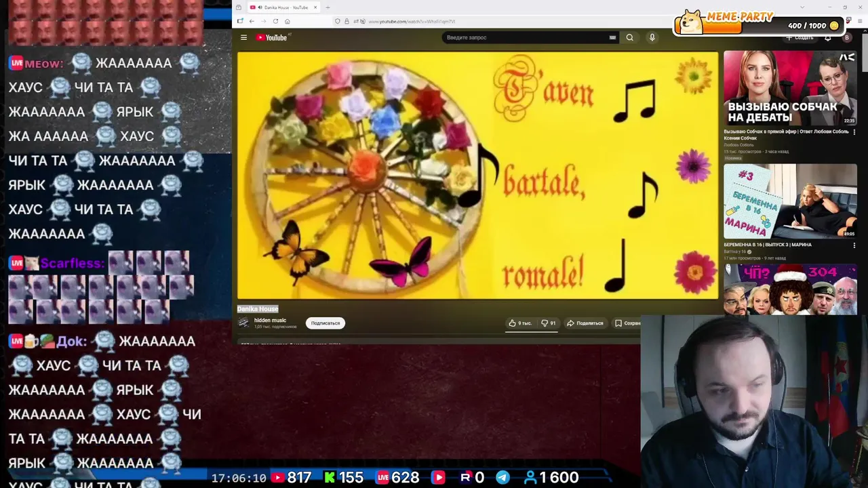Open 'БЕРЕМЕННА В 16 | ВЫПУСК 3 | МАРИНА' title

coord(768,245)
